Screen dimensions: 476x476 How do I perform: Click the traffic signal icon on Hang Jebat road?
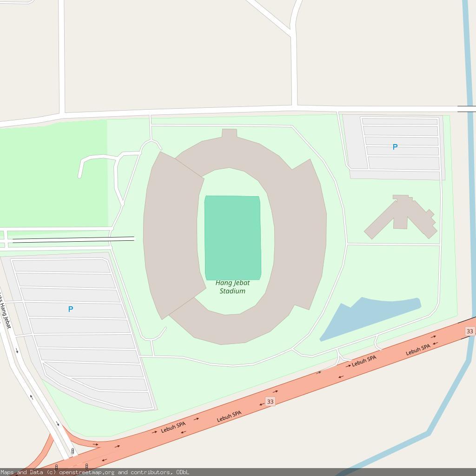pos(73,451)
